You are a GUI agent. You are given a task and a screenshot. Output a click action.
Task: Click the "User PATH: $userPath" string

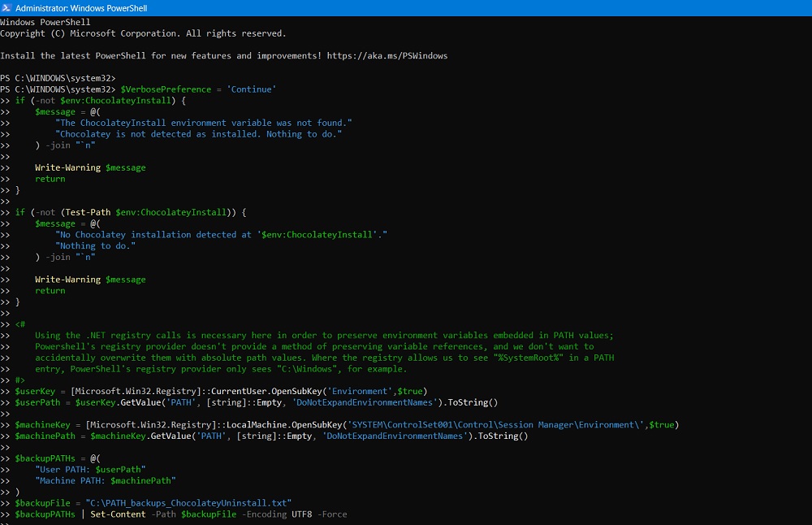90,469
